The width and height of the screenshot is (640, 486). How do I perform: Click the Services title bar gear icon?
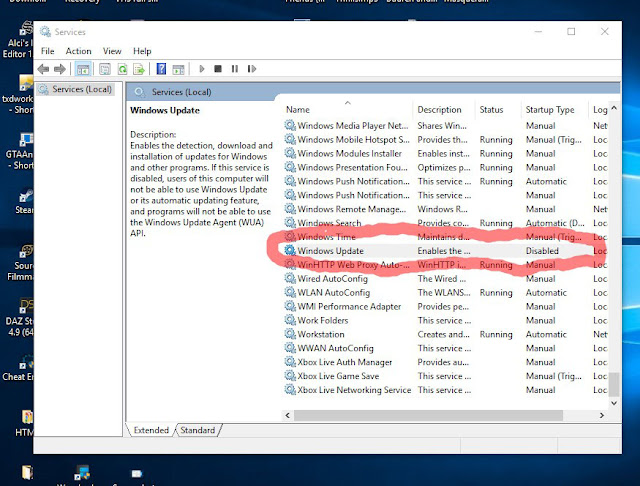point(45,32)
